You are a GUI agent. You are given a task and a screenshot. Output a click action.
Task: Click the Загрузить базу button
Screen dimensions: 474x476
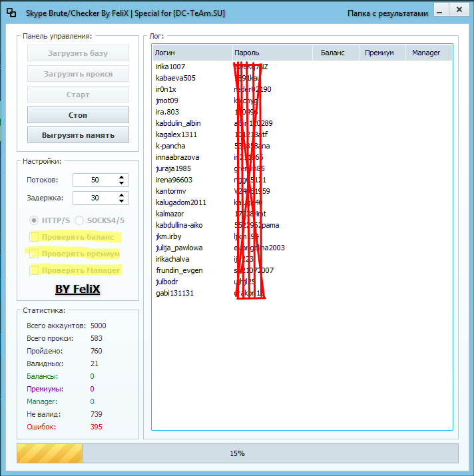tap(78, 53)
